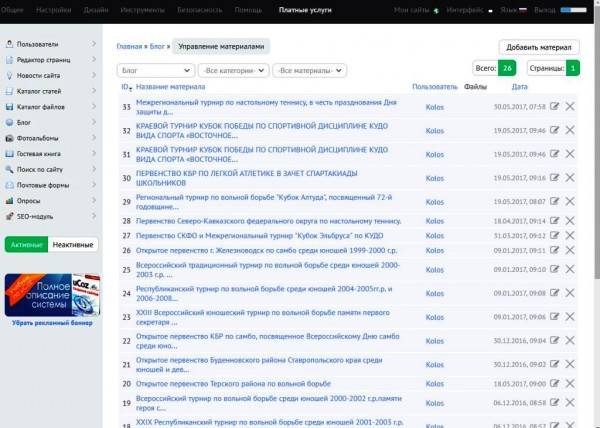Open Безопасность top menu
Image resolution: width=600 pixels, height=428 pixels.
pos(199,10)
